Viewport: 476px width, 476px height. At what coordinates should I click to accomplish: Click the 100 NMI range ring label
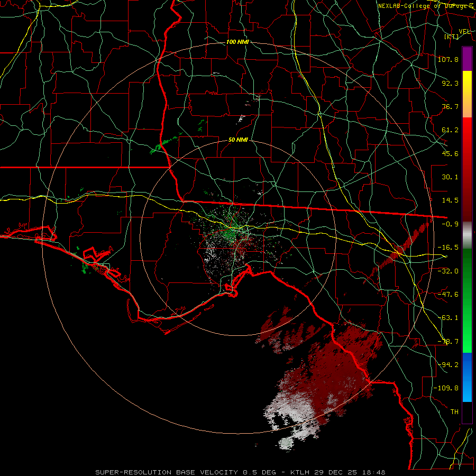point(237,42)
